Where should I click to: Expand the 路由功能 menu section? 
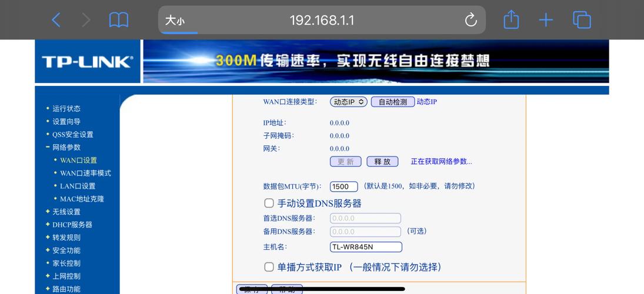(x=66, y=289)
